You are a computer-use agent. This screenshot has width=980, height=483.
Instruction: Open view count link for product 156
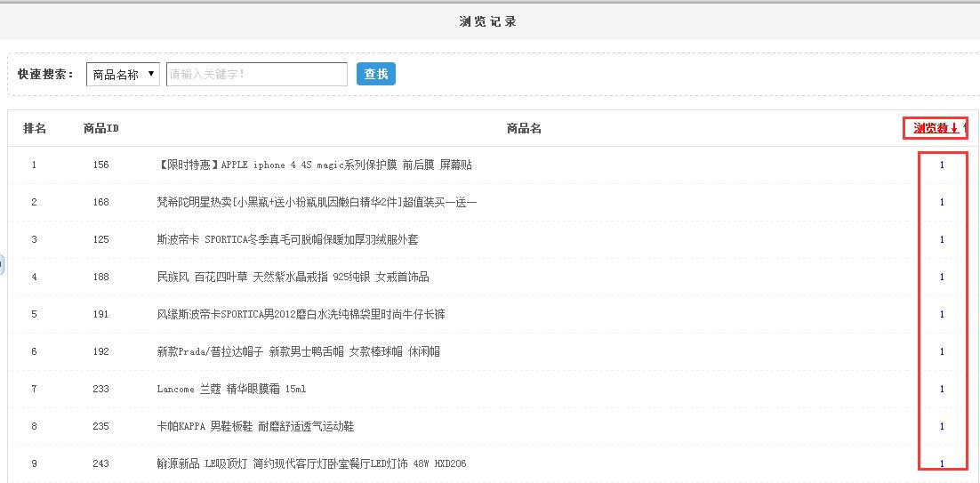click(942, 165)
